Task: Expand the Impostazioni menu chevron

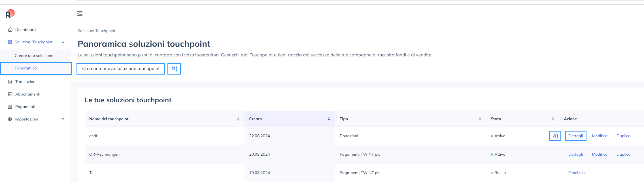Action: tap(63, 119)
